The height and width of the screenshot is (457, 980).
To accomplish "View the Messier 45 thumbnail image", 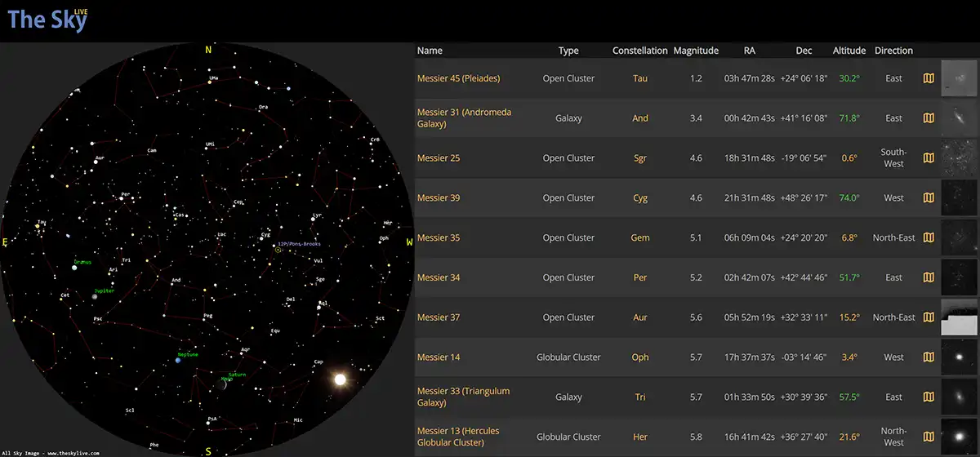I will pyautogui.click(x=960, y=78).
